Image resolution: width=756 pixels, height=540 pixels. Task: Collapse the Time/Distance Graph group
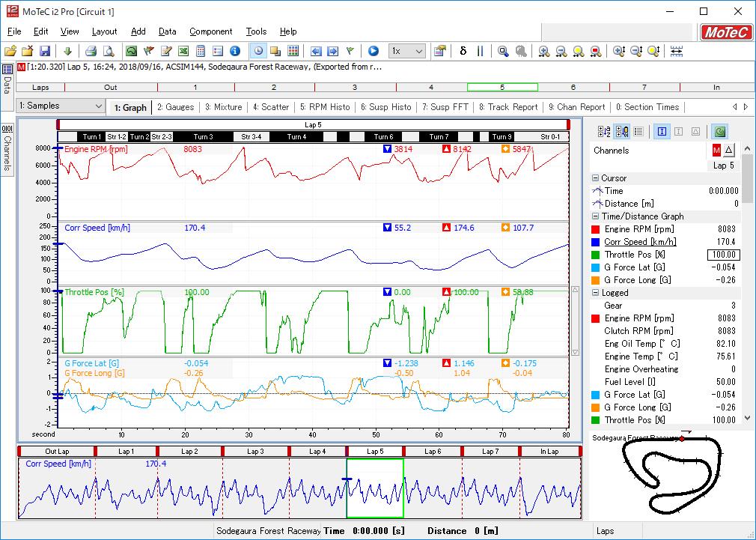point(596,216)
